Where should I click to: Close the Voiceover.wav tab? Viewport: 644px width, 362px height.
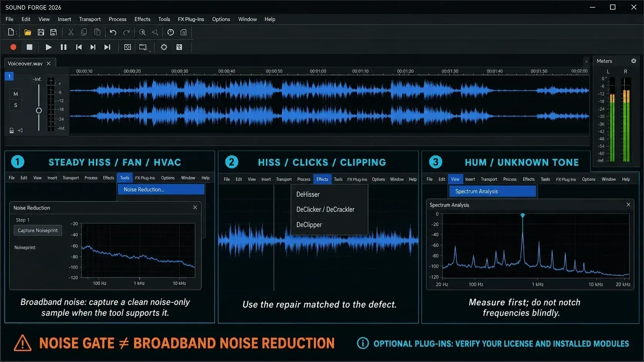pyautogui.click(x=49, y=63)
